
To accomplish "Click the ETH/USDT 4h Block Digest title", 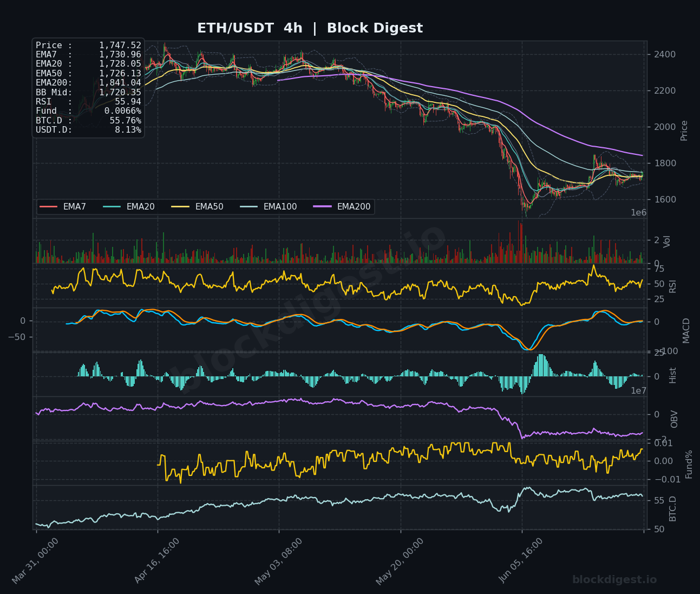I will [310, 28].
